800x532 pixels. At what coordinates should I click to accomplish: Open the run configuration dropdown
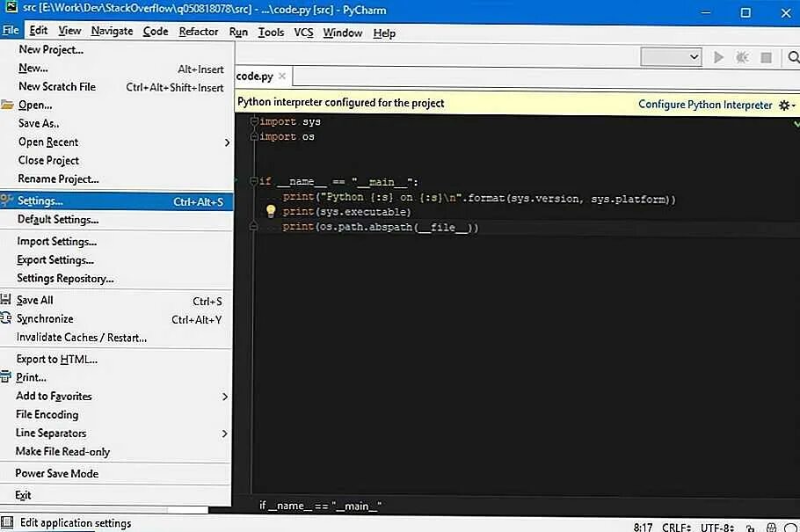point(671,56)
